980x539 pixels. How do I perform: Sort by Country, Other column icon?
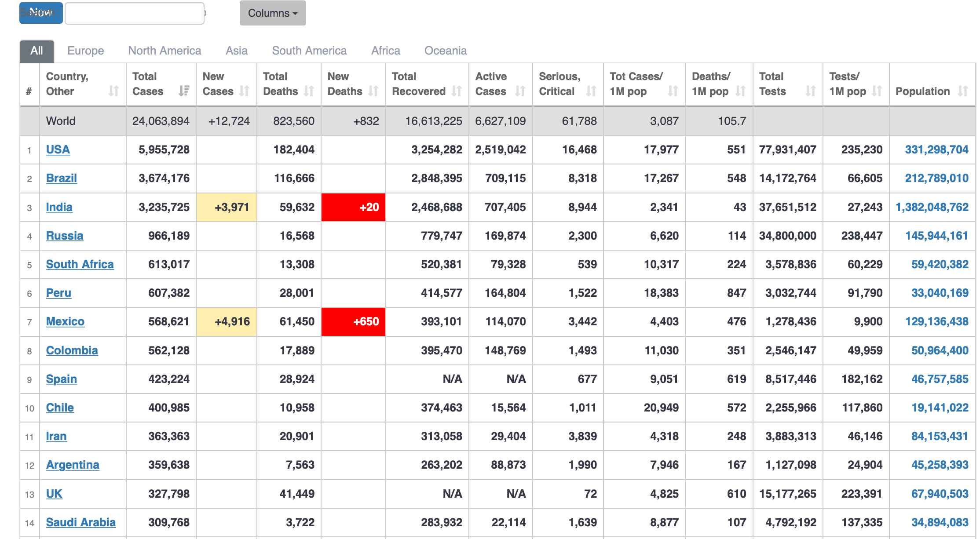click(x=114, y=91)
